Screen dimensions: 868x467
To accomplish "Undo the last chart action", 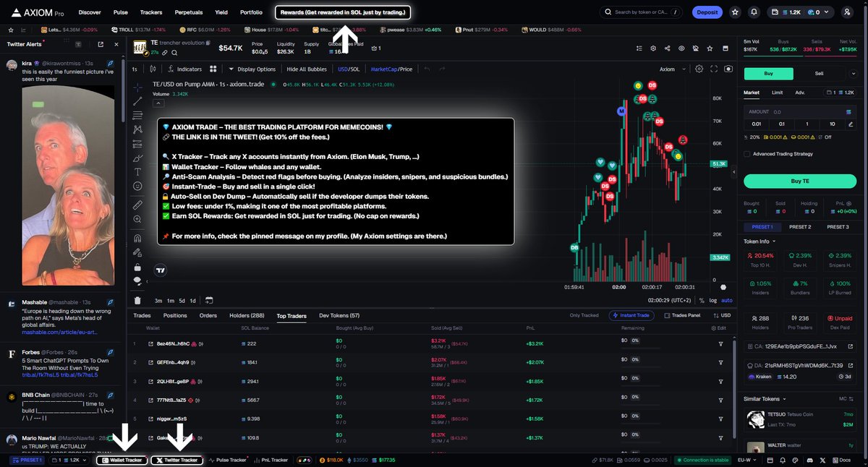I will (427, 69).
